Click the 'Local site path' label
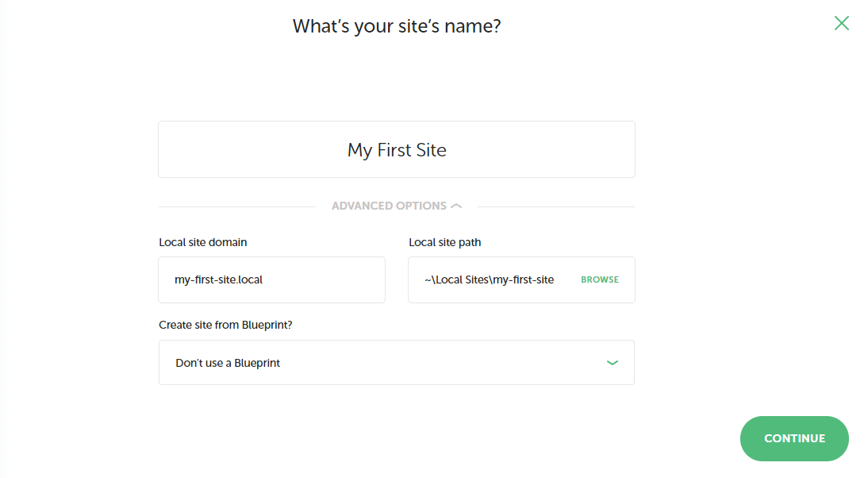Image resolution: width=868 pixels, height=478 pixels. (x=444, y=242)
